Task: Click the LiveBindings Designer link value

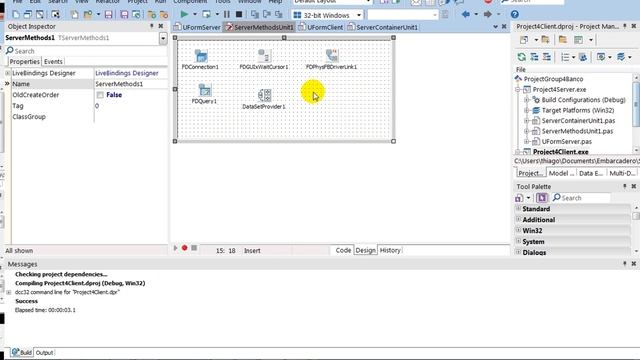Action: pos(127,73)
